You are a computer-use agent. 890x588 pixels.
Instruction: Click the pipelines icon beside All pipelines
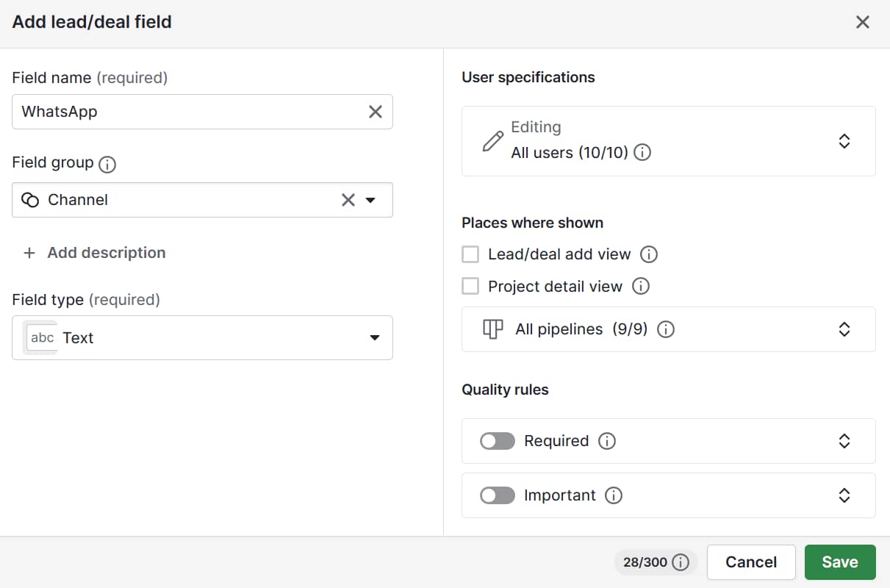492,329
